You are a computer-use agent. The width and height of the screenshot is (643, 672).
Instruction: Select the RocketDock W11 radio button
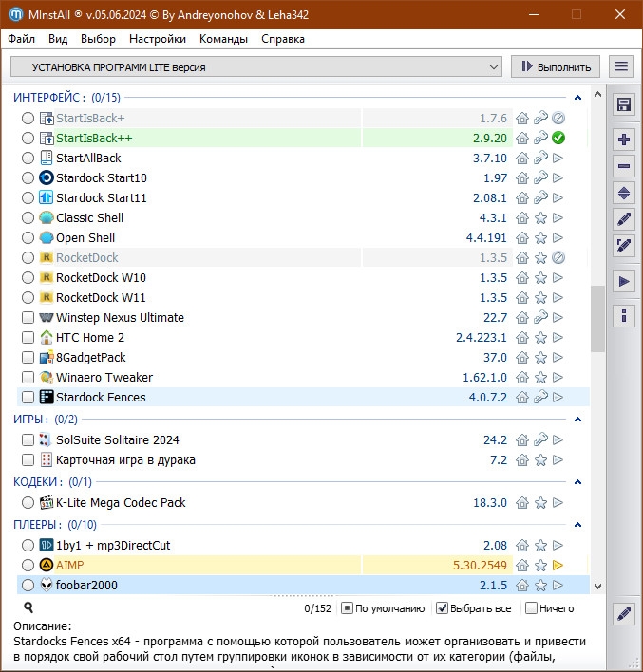click(28, 297)
